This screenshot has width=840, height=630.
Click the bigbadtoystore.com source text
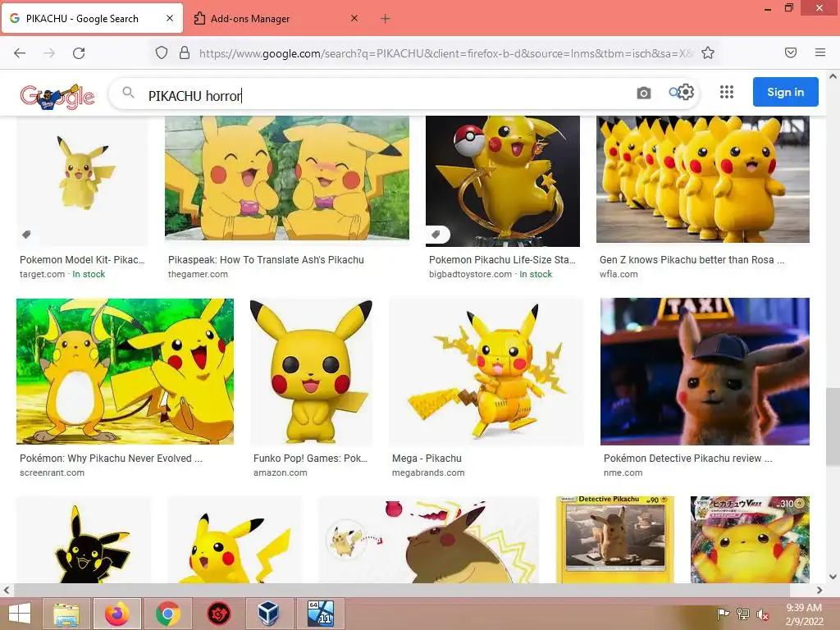pyautogui.click(x=470, y=274)
